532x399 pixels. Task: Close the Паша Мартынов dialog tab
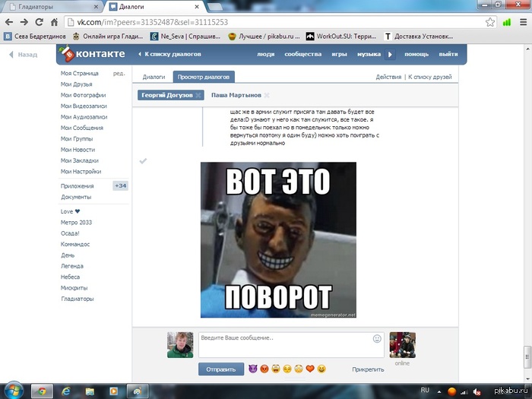coord(267,95)
